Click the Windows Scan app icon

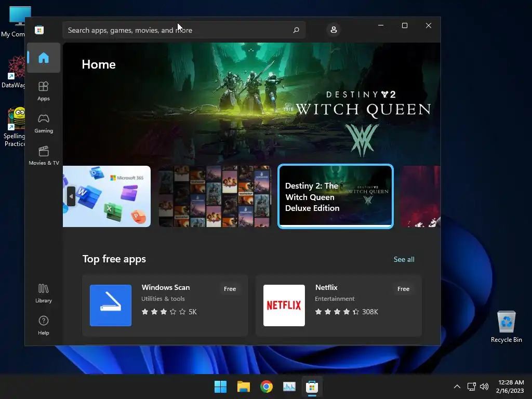pyautogui.click(x=111, y=305)
